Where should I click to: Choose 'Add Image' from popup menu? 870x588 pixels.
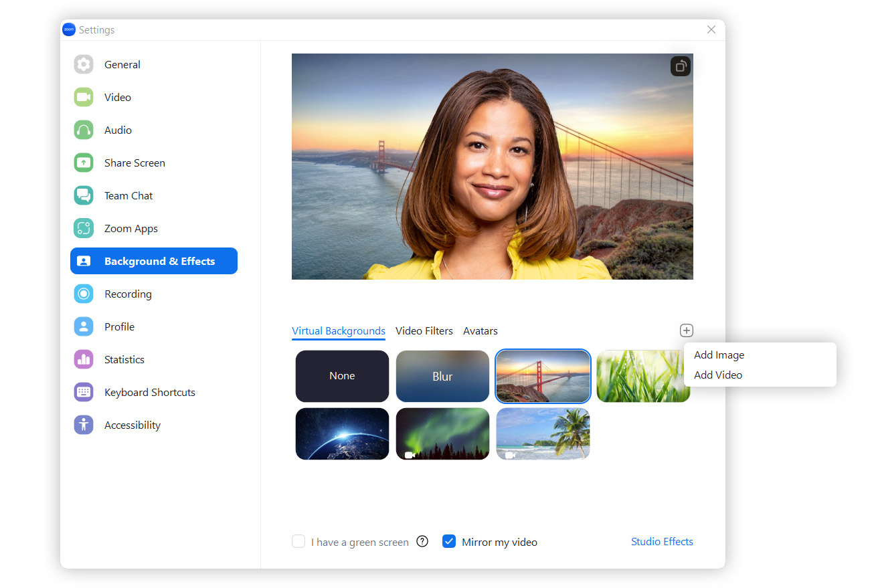click(x=719, y=355)
